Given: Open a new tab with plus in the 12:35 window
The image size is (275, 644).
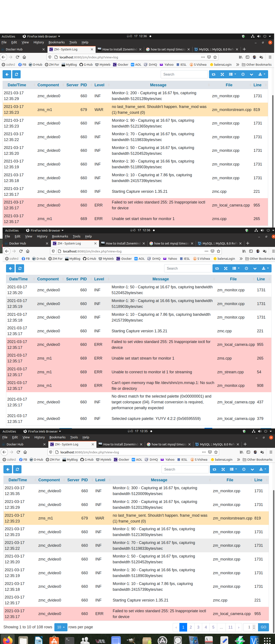Looking at the screenshot, I should tap(245, 444).
